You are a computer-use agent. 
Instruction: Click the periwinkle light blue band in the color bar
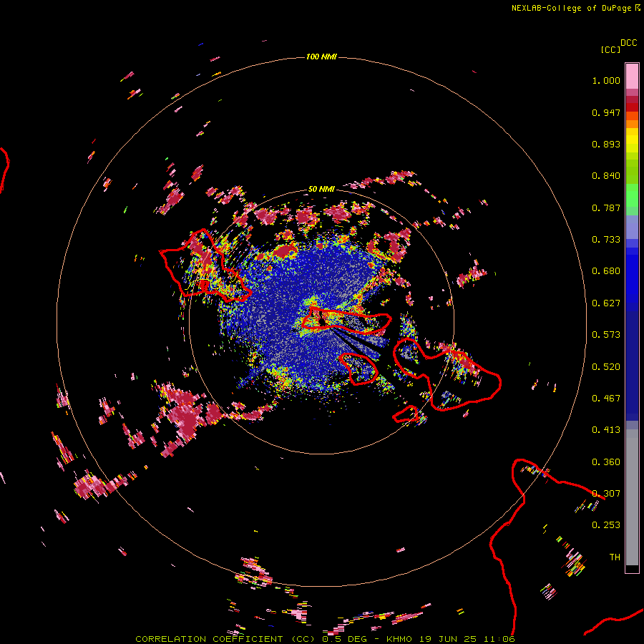pyautogui.click(x=632, y=227)
